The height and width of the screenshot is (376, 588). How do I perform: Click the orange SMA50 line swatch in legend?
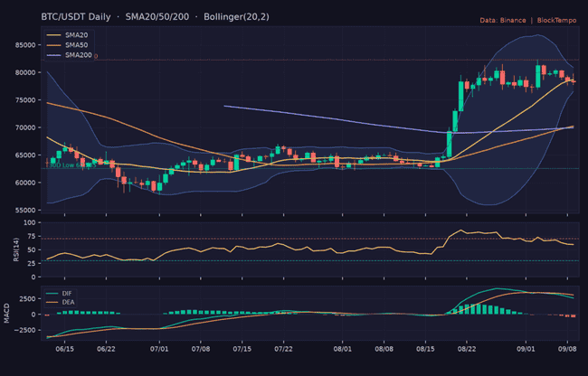click(53, 45)
